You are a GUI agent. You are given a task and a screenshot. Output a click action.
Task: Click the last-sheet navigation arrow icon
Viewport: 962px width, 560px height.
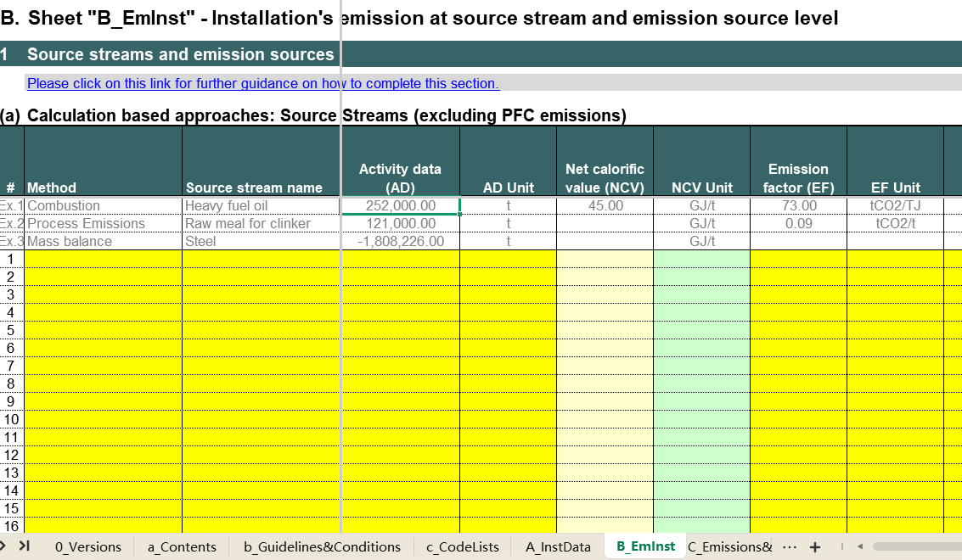pos(24,546)
